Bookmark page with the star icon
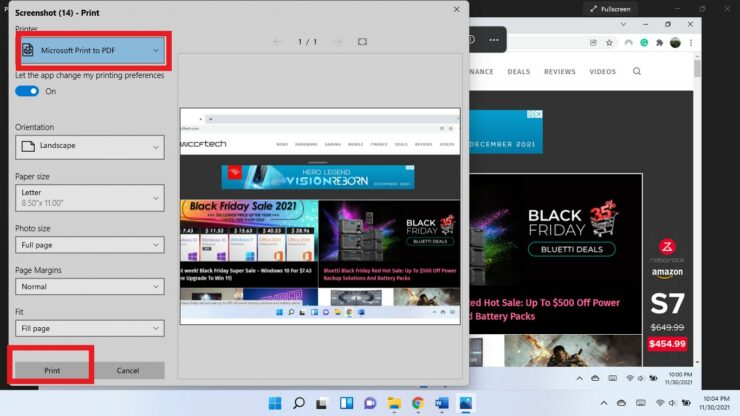Image resolution: width=740 pixels, height=416 pixels. point(609,42)
